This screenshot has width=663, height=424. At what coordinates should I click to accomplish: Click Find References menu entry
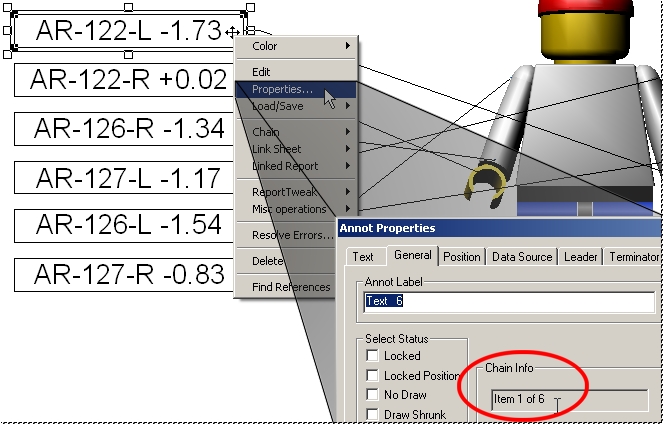click(290, 288)
